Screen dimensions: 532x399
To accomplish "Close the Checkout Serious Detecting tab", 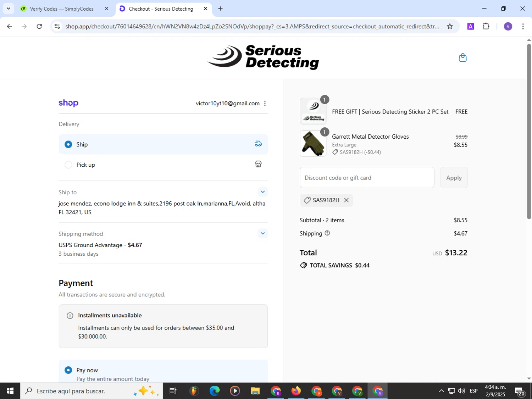I will point(205,9).
